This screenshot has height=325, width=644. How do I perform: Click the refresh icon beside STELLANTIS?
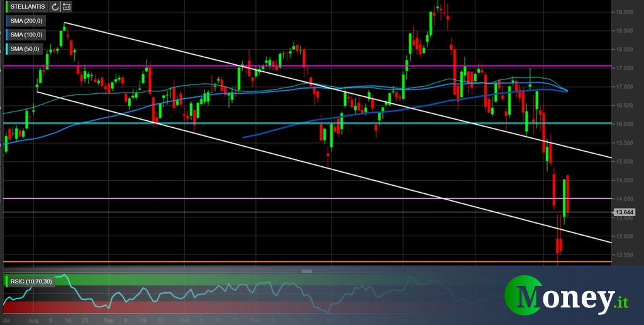[x=55, y=6]
